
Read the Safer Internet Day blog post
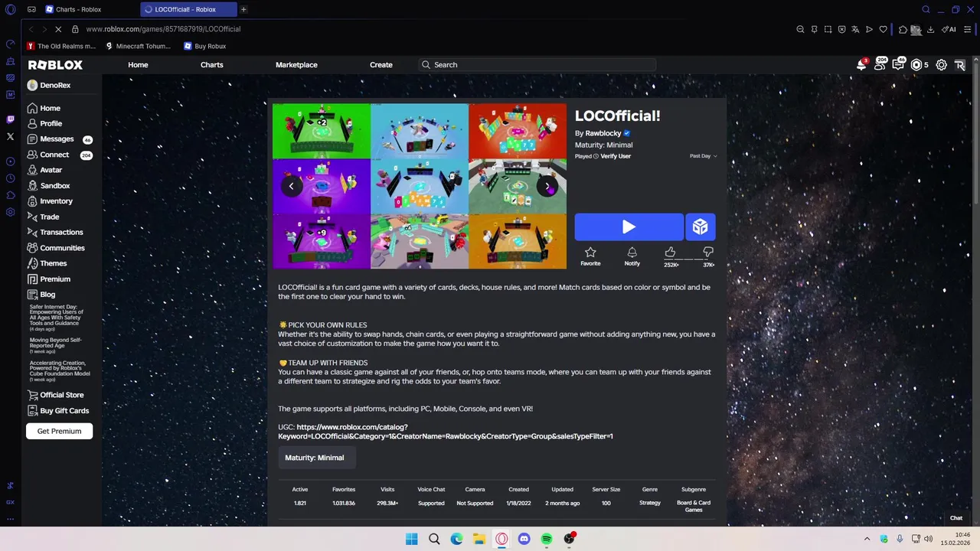(x=58, y=317)
